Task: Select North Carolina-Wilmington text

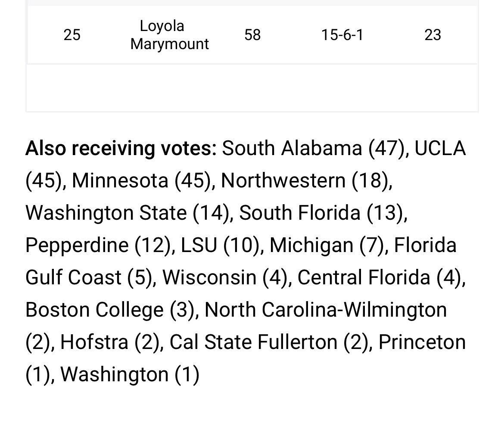Action: (x=326, y=310)
